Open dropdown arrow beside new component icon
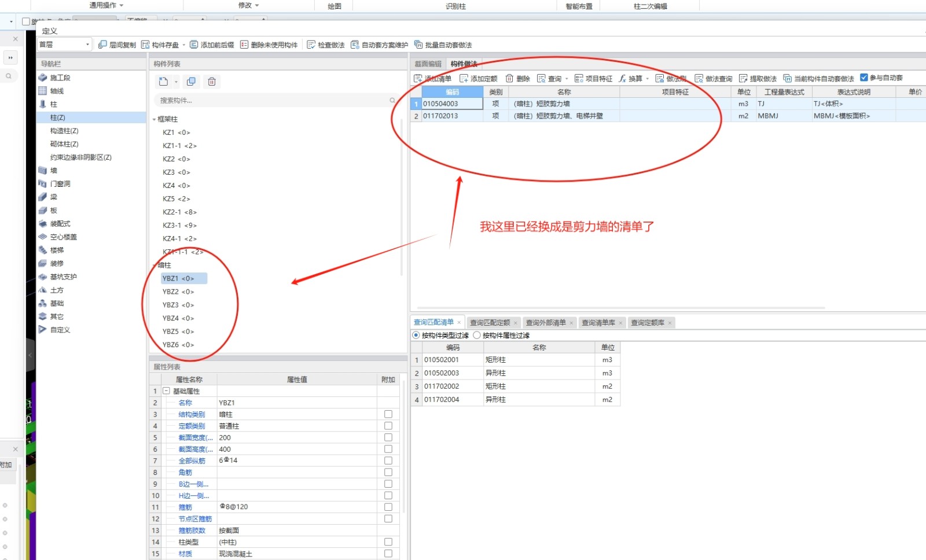Image resolution: width=926 pixels, height=560 pixels. click(x=176, y=82)
